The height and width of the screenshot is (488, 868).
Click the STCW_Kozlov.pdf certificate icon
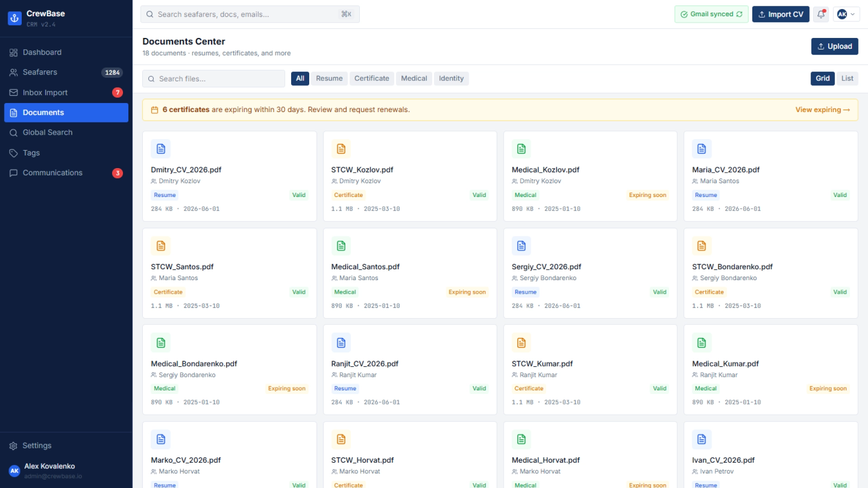[341, 149]
